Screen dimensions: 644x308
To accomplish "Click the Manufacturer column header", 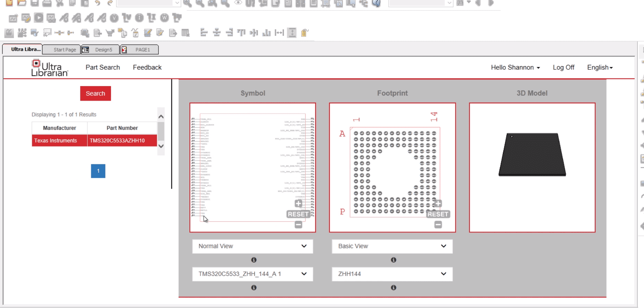I will coord(59,128).
